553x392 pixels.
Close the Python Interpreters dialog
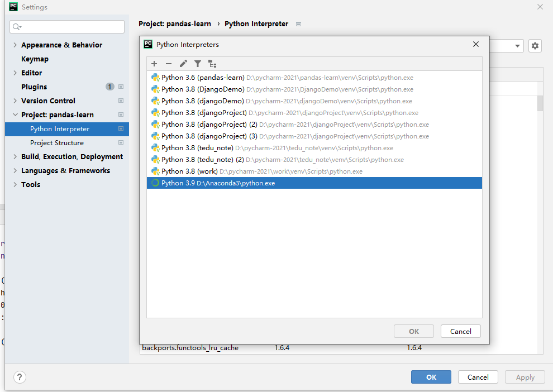point(476,44)
